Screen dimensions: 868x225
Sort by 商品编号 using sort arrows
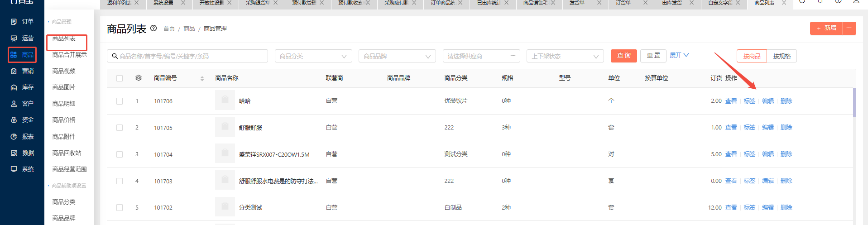coord(202,78)
